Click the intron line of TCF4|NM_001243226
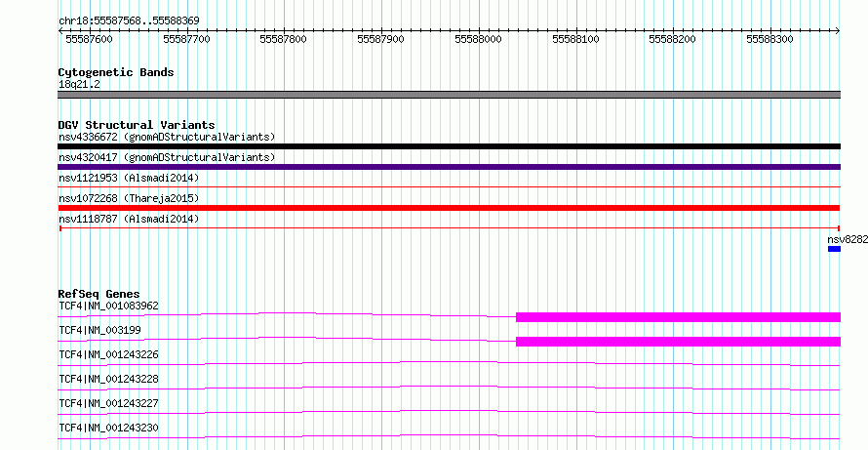Screen dimensions: 868x450 (x=449, y=363)
